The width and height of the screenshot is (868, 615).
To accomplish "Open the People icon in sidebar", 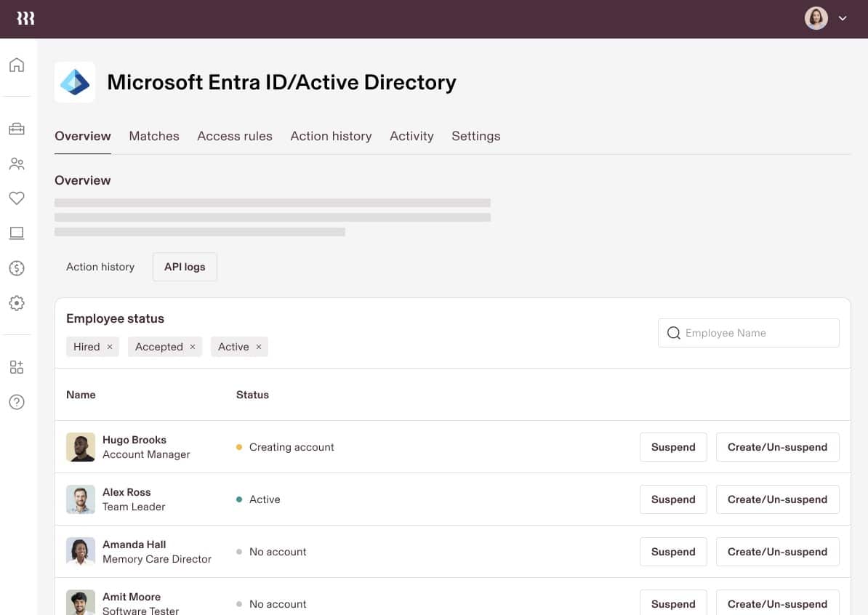I will tap(17, 164).
